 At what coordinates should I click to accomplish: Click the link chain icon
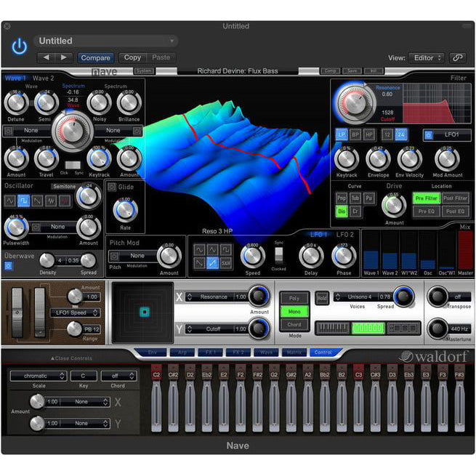457,57
